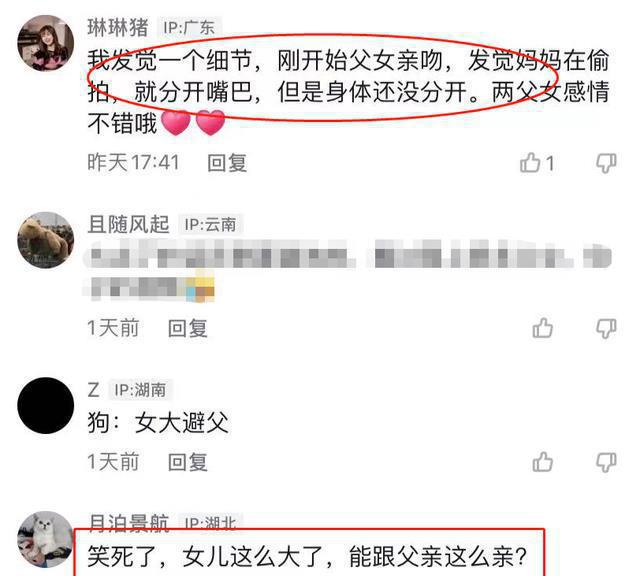This screenshot has width=640, height=576.
Task: Reply to Z's comment
Action: [x=188, y=462]
